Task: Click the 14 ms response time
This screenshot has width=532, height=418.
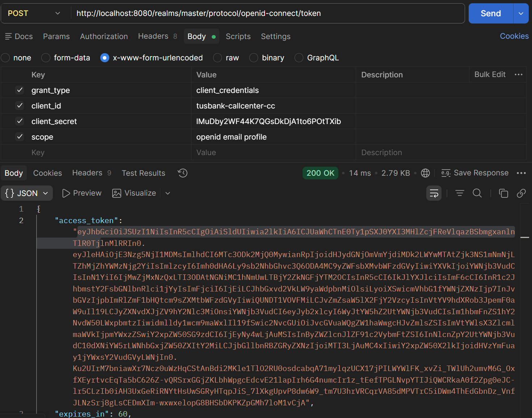Action: (360, 173)
